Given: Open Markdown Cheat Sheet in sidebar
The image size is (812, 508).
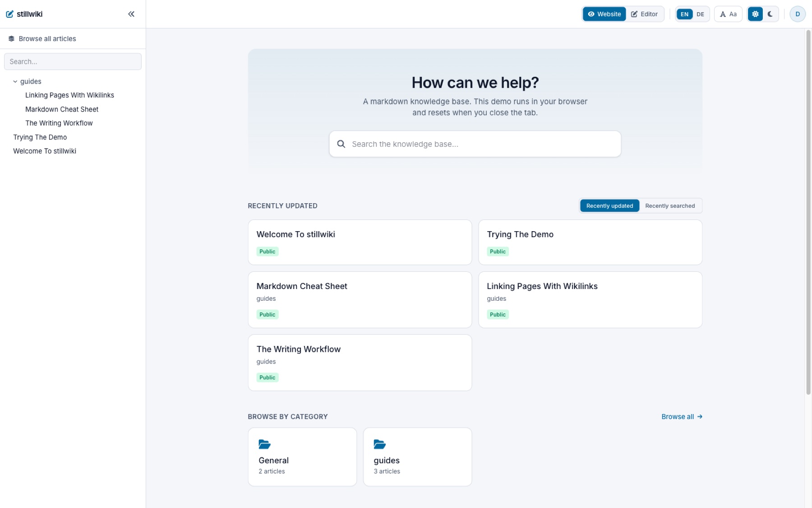Looking at the screenshot, I should [x=62, y=109].
